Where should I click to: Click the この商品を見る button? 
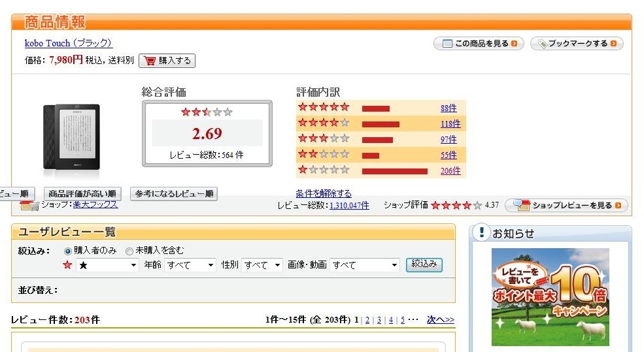click(479, 44)
